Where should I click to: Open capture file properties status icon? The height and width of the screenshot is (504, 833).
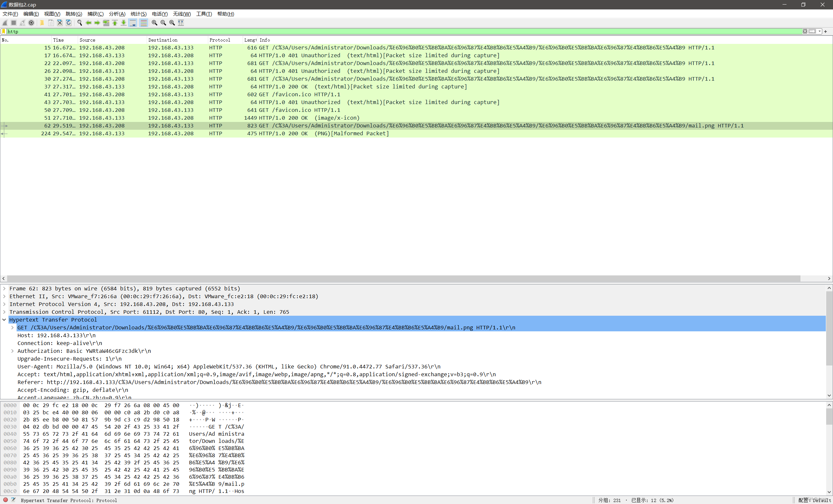14,500
